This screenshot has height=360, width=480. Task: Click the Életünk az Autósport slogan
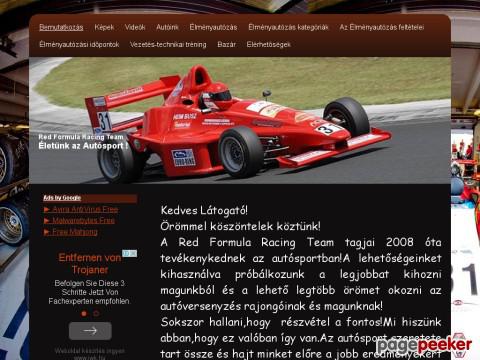coord(83,146)
